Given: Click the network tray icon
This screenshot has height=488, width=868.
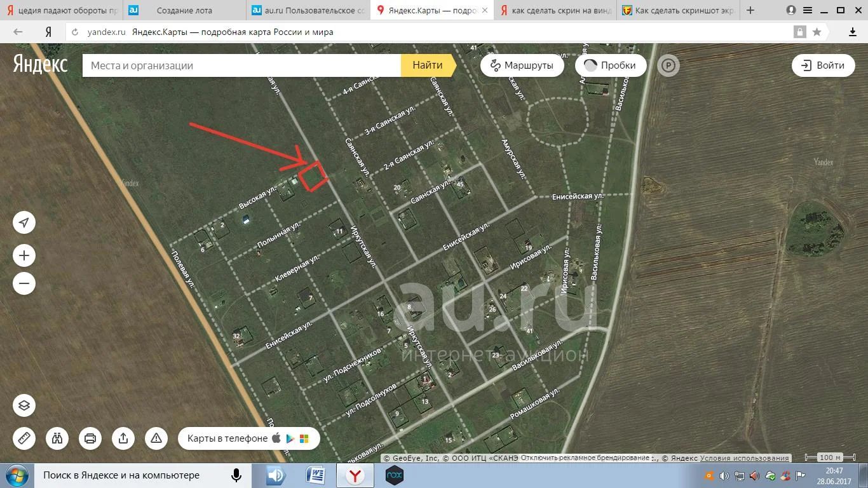Looking at the screenshot, I should (x=740, y=475).
